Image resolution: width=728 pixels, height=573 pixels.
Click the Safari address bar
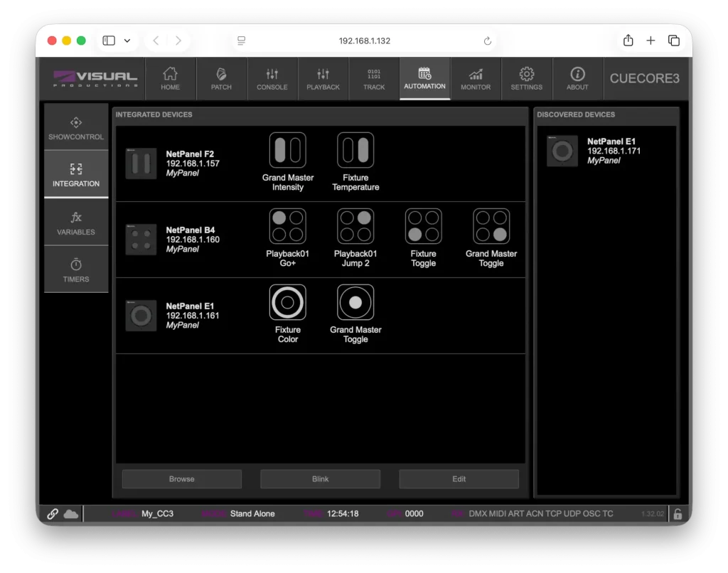[x=364, y=41]
